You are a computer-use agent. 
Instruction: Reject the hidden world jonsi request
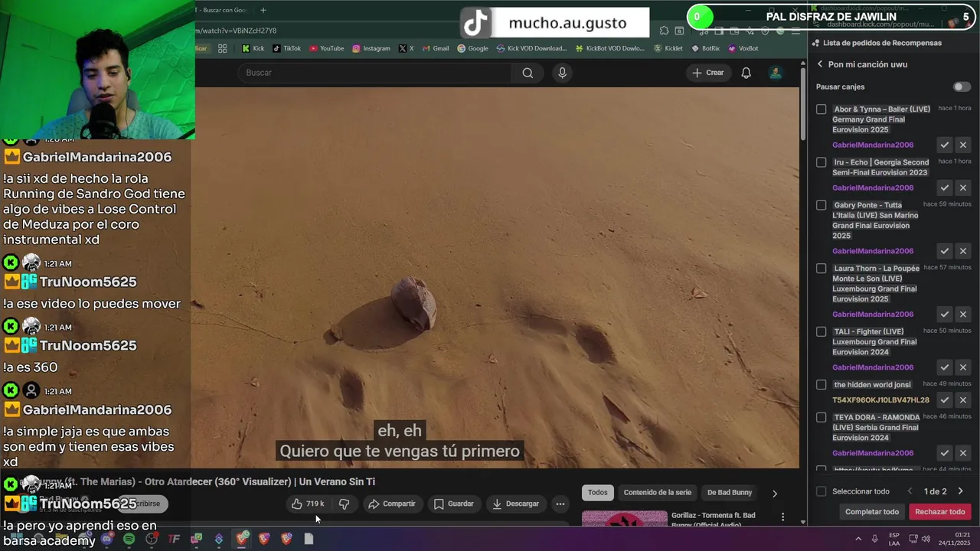click(963, 399)
